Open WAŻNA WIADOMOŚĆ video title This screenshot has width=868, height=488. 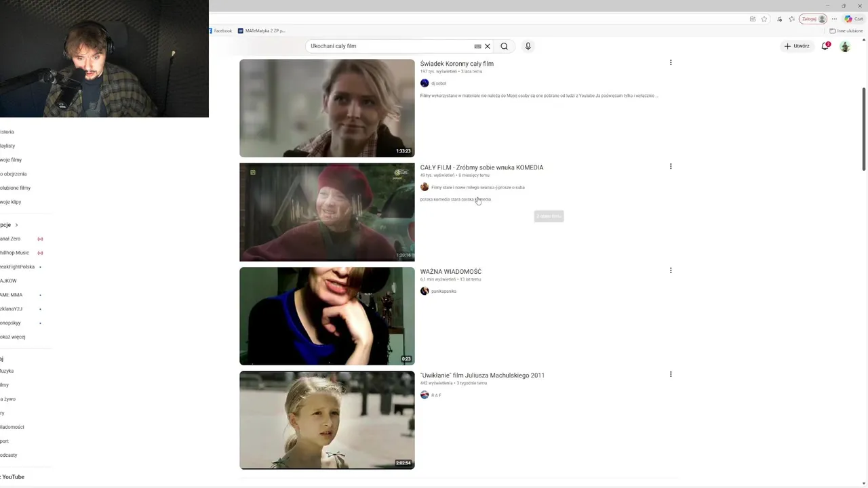point(451,272)
